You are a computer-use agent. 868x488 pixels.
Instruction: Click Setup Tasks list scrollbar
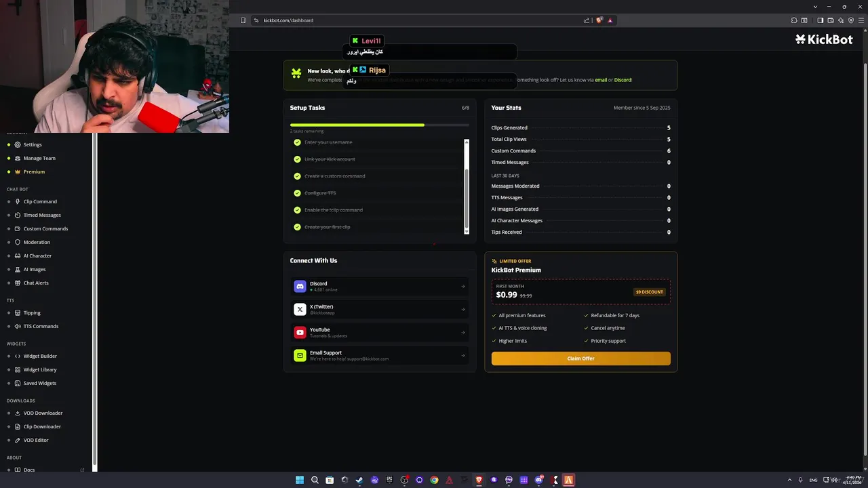467,187
